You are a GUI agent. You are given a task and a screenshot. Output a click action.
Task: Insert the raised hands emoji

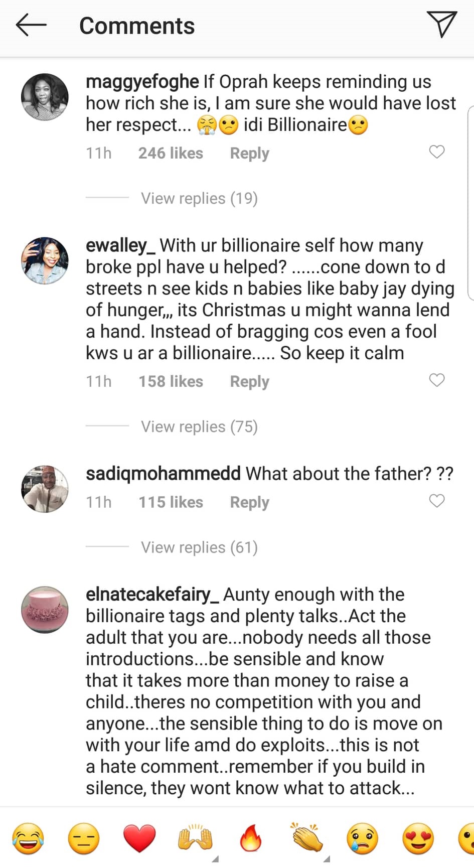[x=195, y=838]
